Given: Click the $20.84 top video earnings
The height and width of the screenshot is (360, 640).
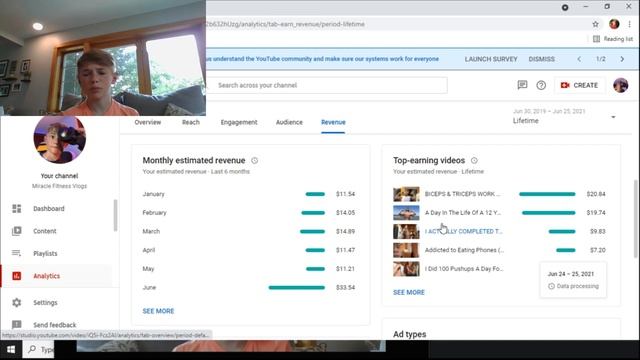Looking at the screenshot, I should 596,194.
